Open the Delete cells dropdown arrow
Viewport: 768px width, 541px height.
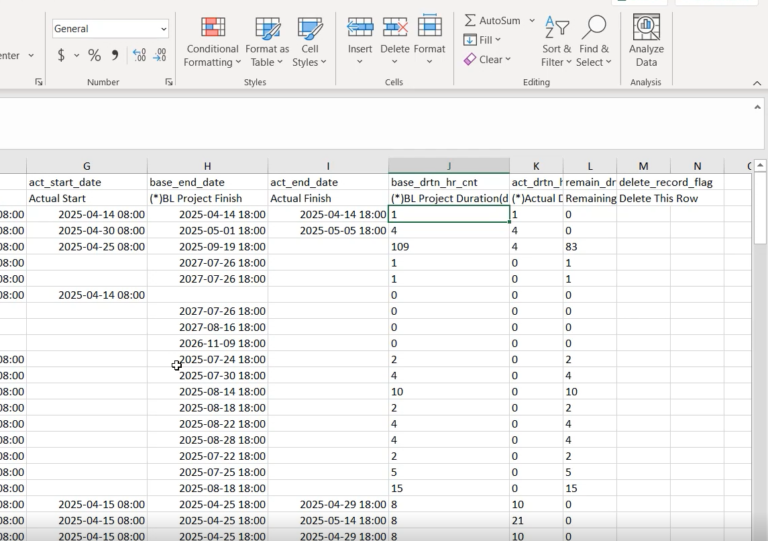(x=394, y=62)
